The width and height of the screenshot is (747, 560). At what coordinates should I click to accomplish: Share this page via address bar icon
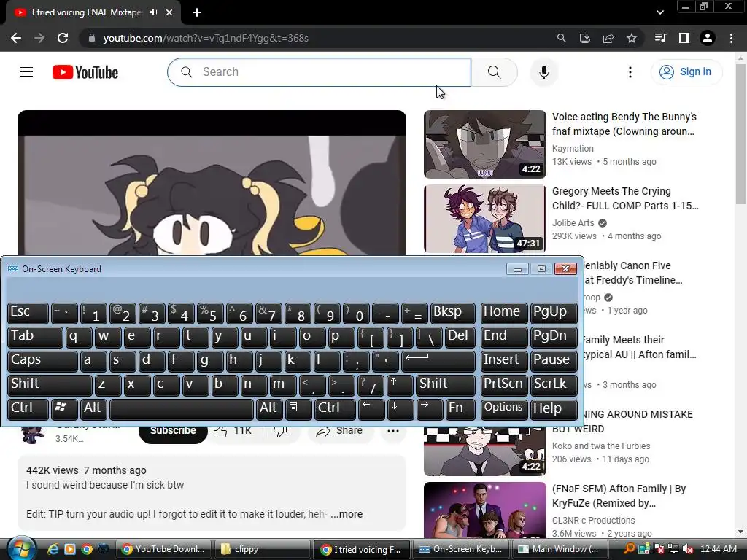click(608, 38)
